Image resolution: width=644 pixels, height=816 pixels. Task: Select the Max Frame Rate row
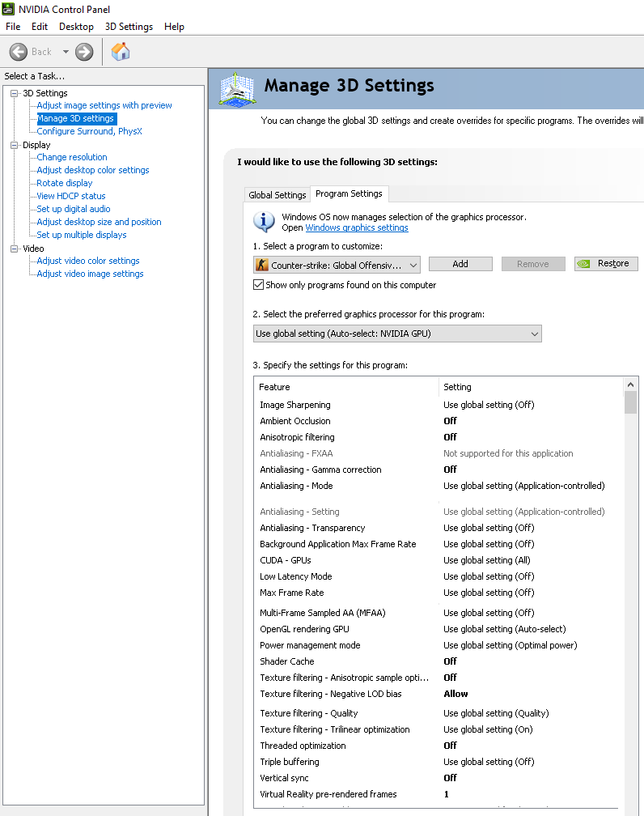(439, 593)
